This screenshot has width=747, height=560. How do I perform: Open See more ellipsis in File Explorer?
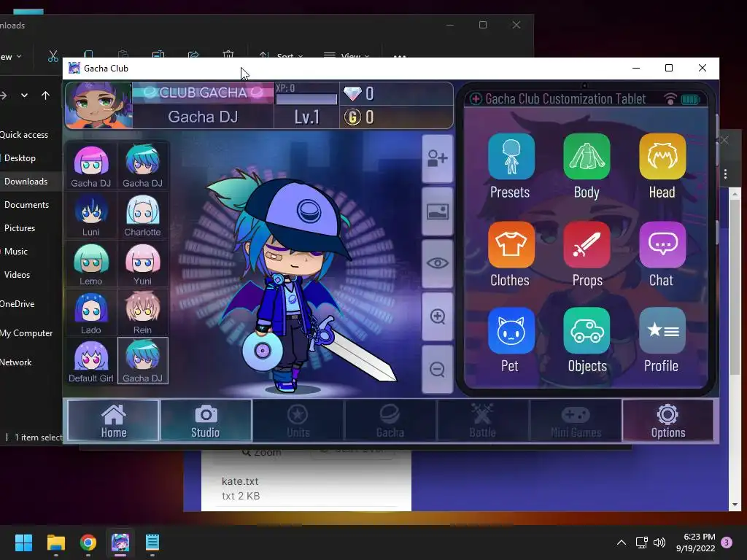[x=400, y=56]
